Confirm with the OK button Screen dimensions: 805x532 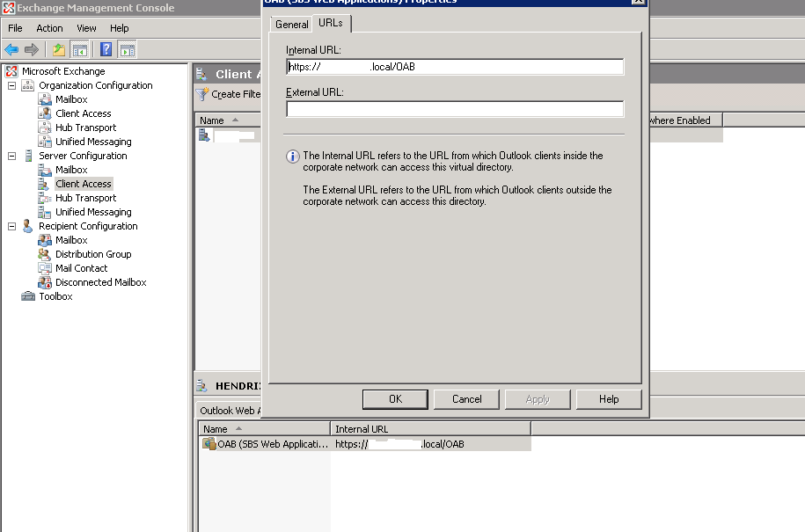point(395,399)
